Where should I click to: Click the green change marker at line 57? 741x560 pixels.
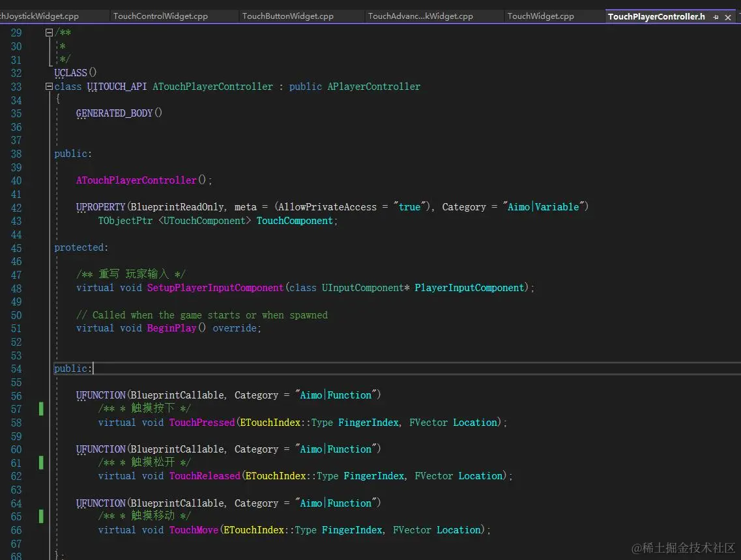tap(41, 408)
